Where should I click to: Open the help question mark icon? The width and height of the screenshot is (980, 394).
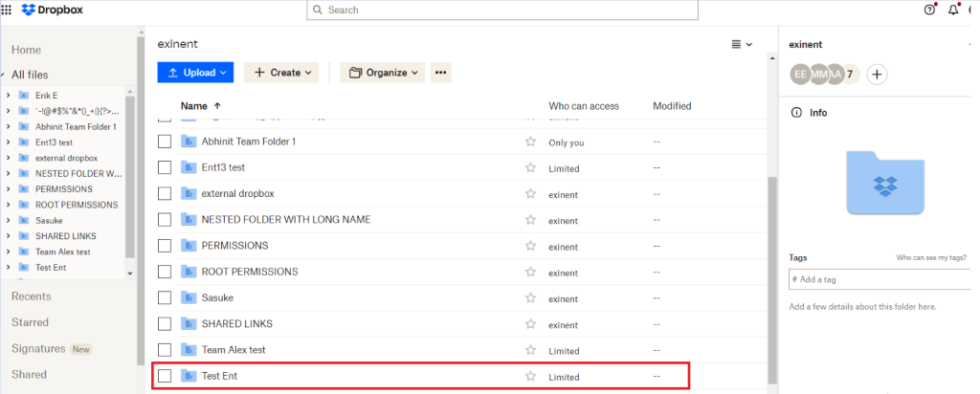[929, 10]
